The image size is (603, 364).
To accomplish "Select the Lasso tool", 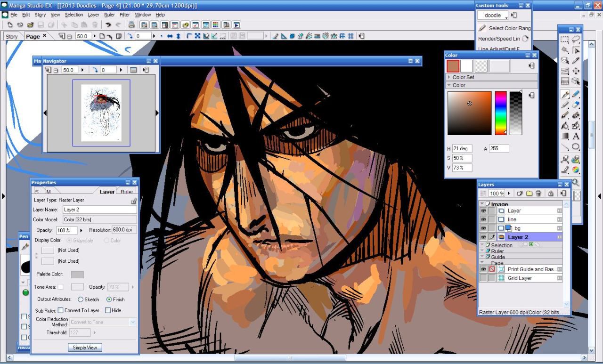I will [576, 39].
